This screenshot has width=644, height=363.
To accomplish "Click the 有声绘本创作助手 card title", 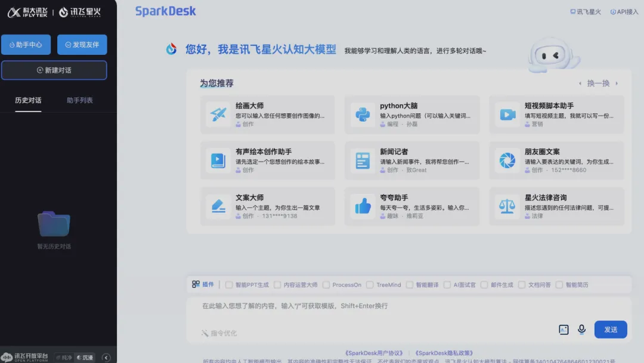I will (264, 152).
